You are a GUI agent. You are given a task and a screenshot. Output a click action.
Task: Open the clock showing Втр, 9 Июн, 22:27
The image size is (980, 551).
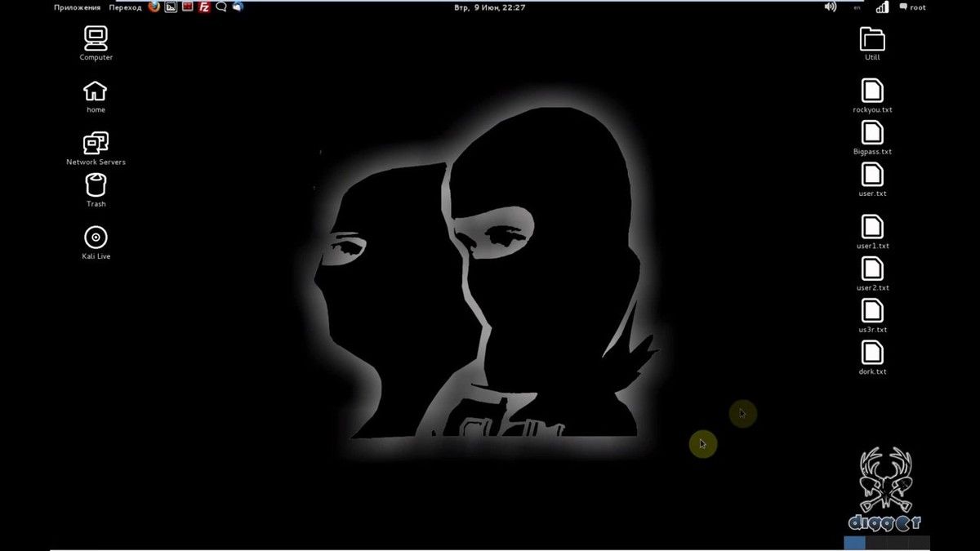[x=489, y=7]
